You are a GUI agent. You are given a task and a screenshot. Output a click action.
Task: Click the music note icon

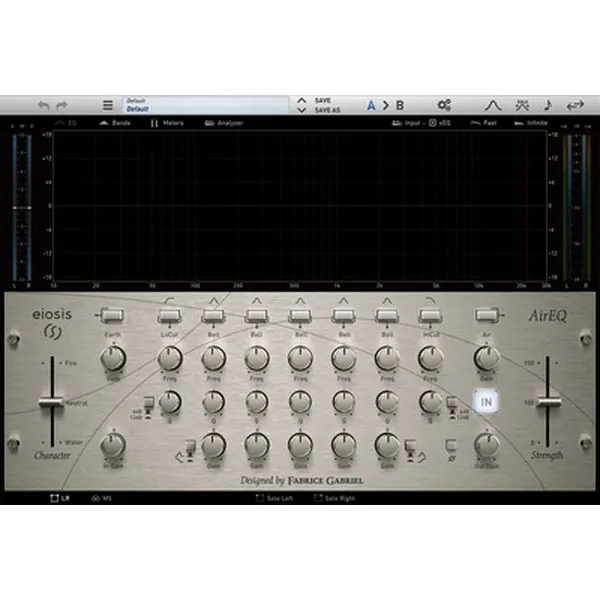[548, 105]
